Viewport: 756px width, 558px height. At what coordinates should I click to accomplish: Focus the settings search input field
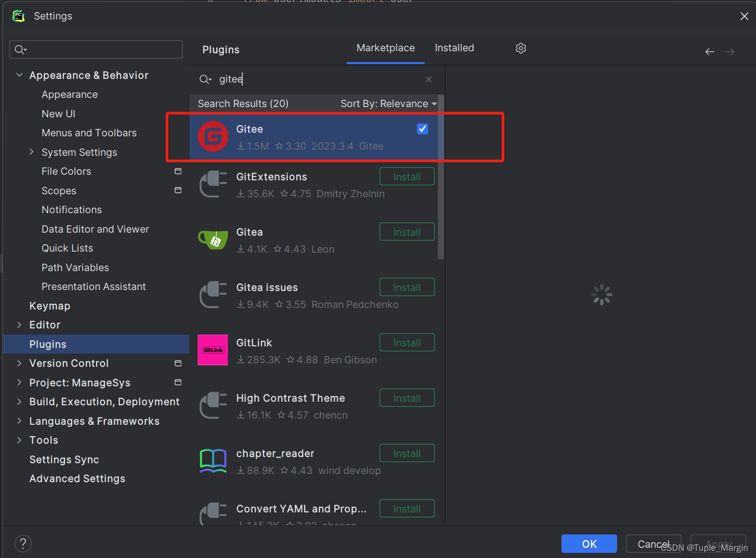pyautogui.click(x=96, y=50)
